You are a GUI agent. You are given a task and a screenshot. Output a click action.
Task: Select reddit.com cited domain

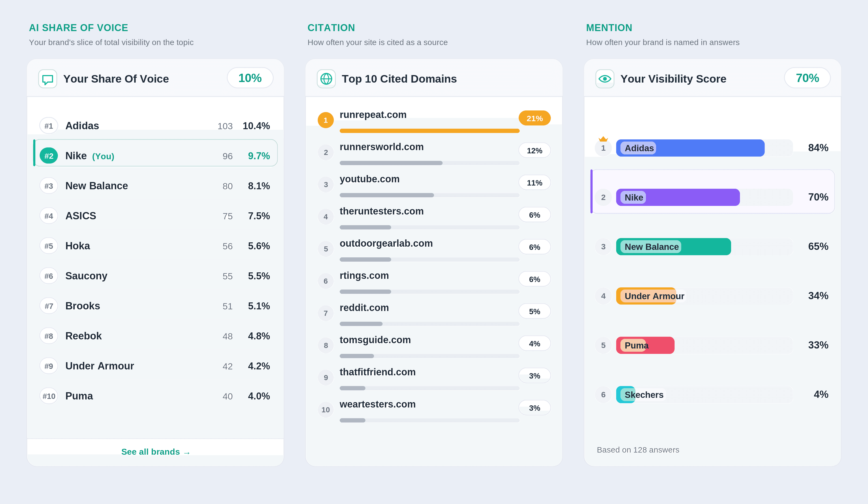pos(364,307)
